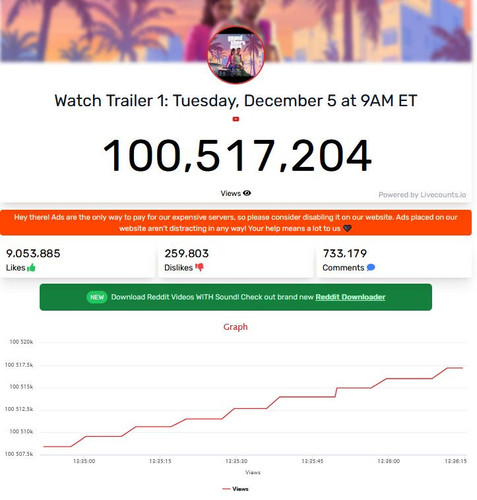This screenshot has width=477, height=500.
Task: Click the Graph heading
Action: [236, 327]
